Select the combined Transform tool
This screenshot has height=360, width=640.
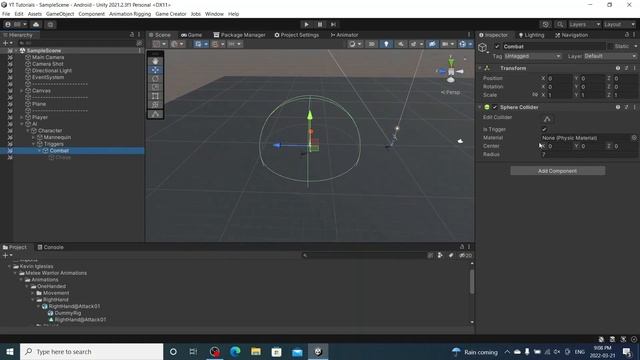[155, 104]
